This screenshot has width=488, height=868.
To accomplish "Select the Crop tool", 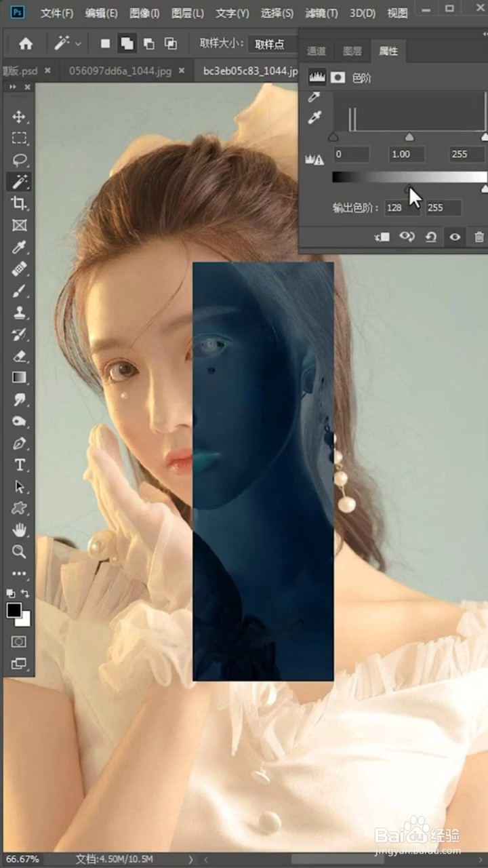I will point(19,203).
